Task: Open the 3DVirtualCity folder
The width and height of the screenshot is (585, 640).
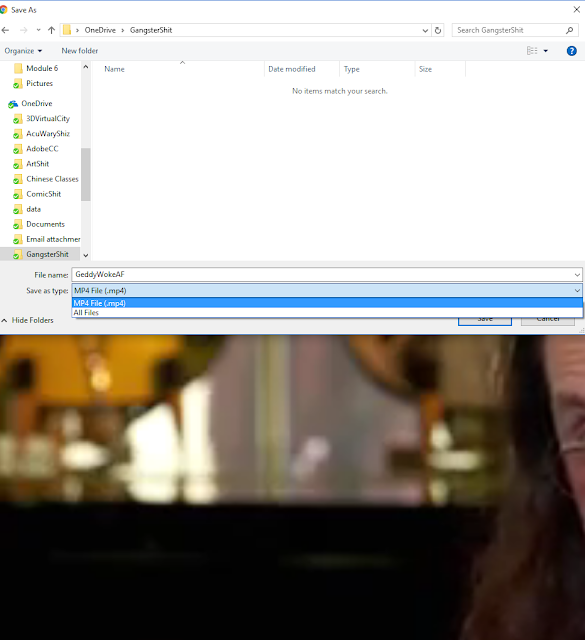Action: pyautogui.click(x=48, y=119)
